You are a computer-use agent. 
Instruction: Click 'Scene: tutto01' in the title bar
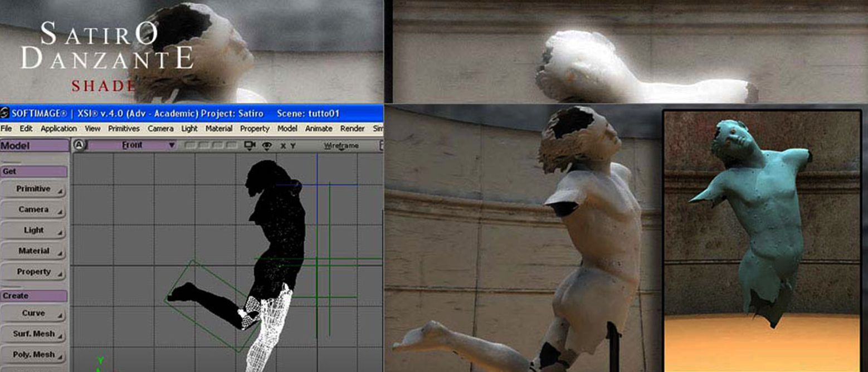pyautogui.click(x=308, y=114)
